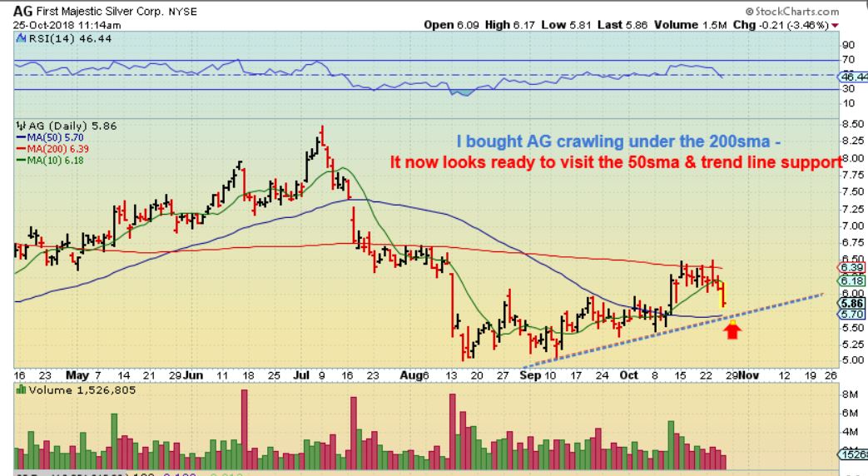The width and height of the screenshot is (868, 476).
Task: Click the 'Open 6.09' value
Action: [x=452, y=25]
